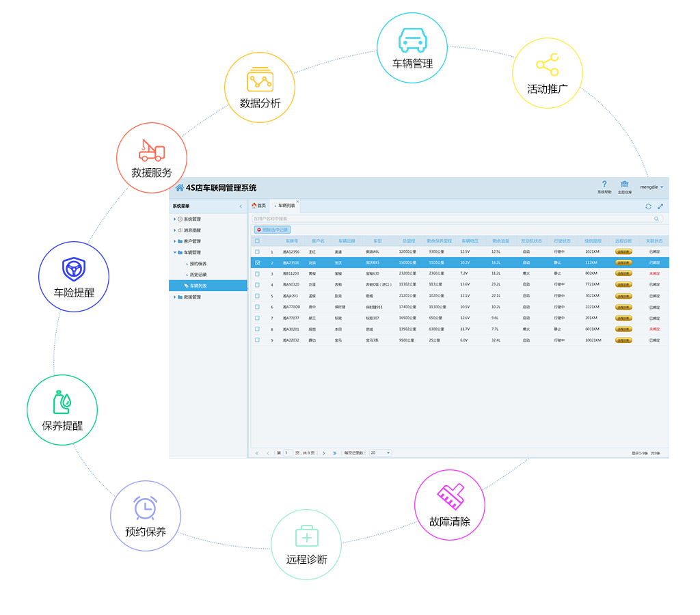
Task: Sort by the 车牌号 column header
Action: pos(291,241)
